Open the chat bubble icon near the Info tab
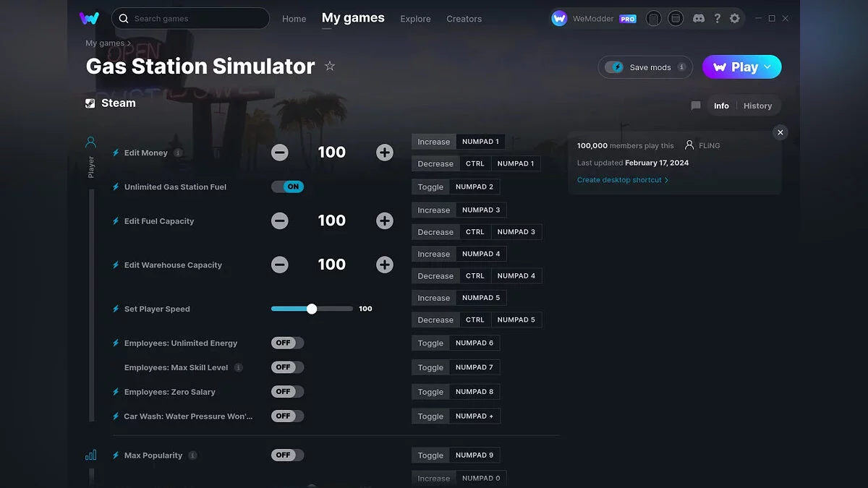 [695, 106]
